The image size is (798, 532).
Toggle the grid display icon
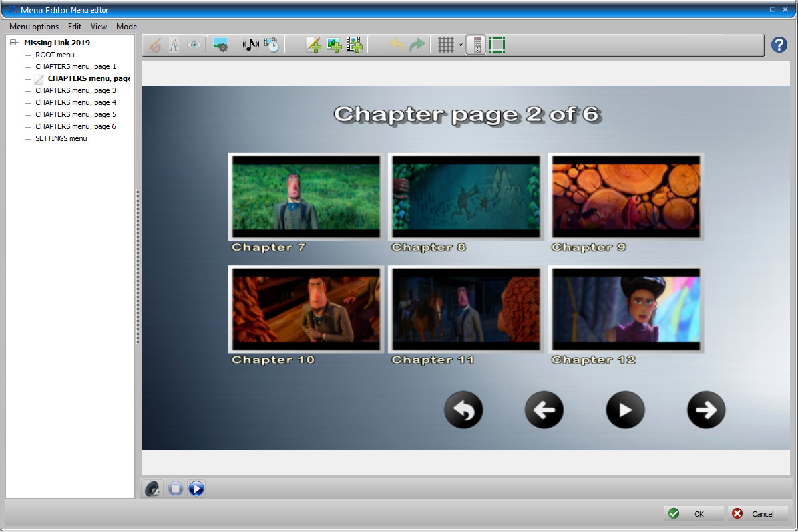coord(446,45)
